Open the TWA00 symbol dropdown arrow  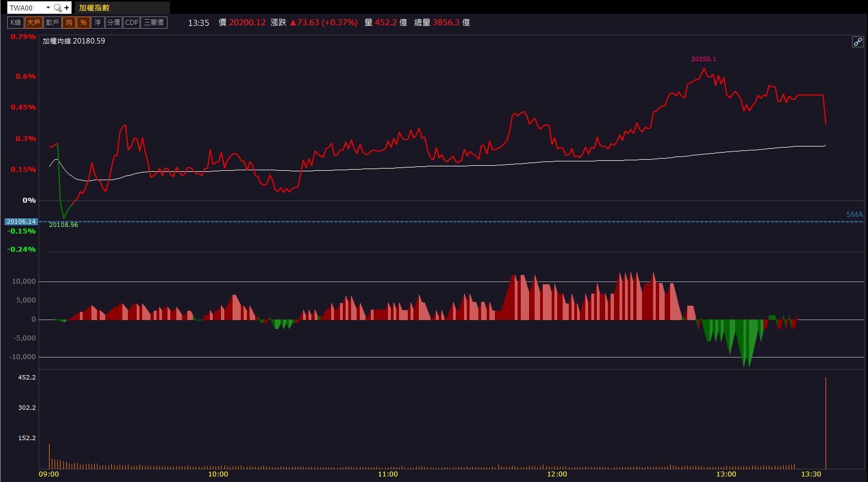[48, 8]
